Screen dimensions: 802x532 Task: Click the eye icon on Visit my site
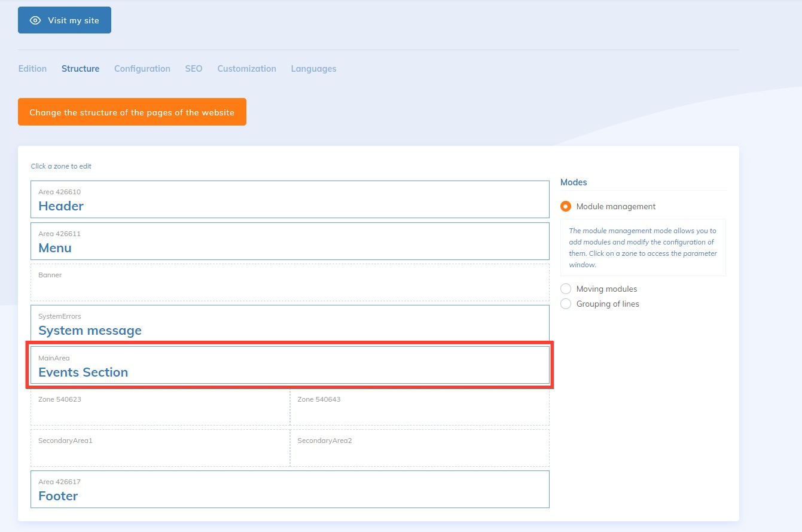tap(35, 20)
